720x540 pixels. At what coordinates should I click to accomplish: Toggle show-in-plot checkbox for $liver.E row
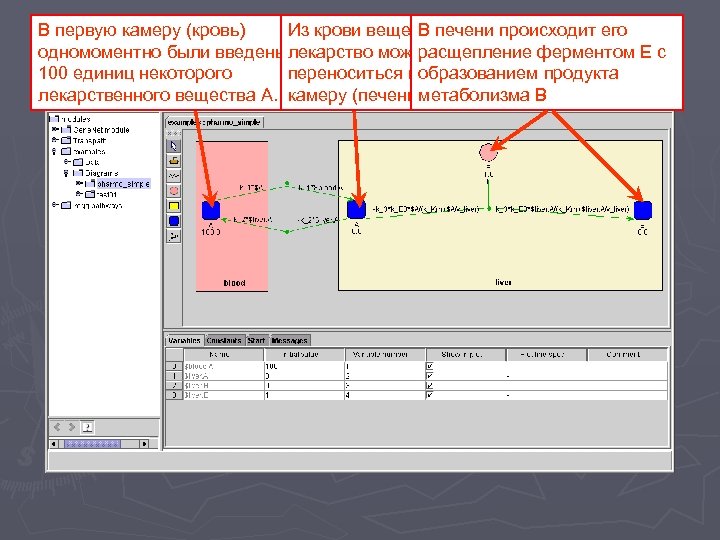pos(430,395)
